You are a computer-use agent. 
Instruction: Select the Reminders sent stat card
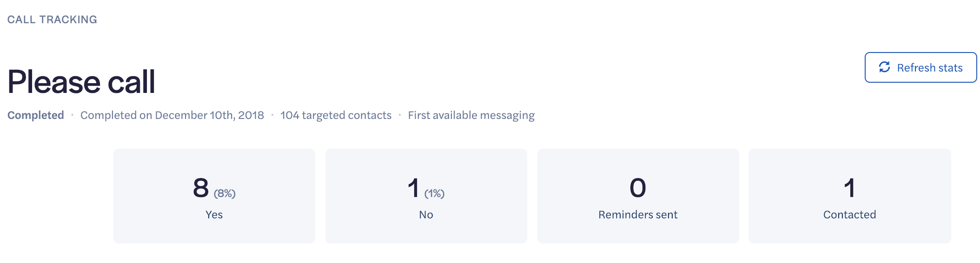point(638,196)
